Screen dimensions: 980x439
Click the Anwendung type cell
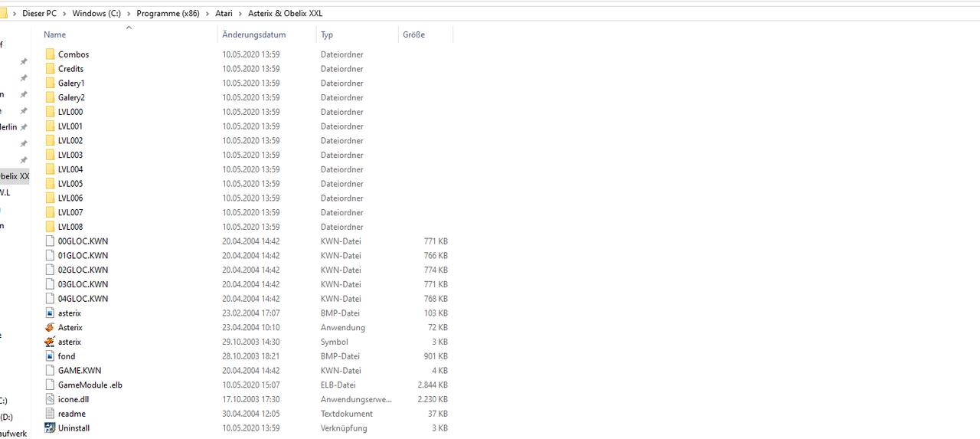pyautogui.click(x=343, y=327)
